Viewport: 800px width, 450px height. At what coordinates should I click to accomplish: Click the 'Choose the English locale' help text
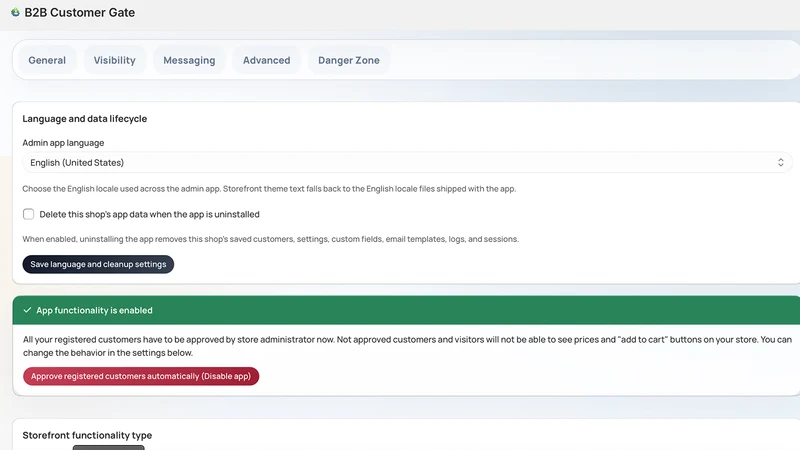(269, 189)
